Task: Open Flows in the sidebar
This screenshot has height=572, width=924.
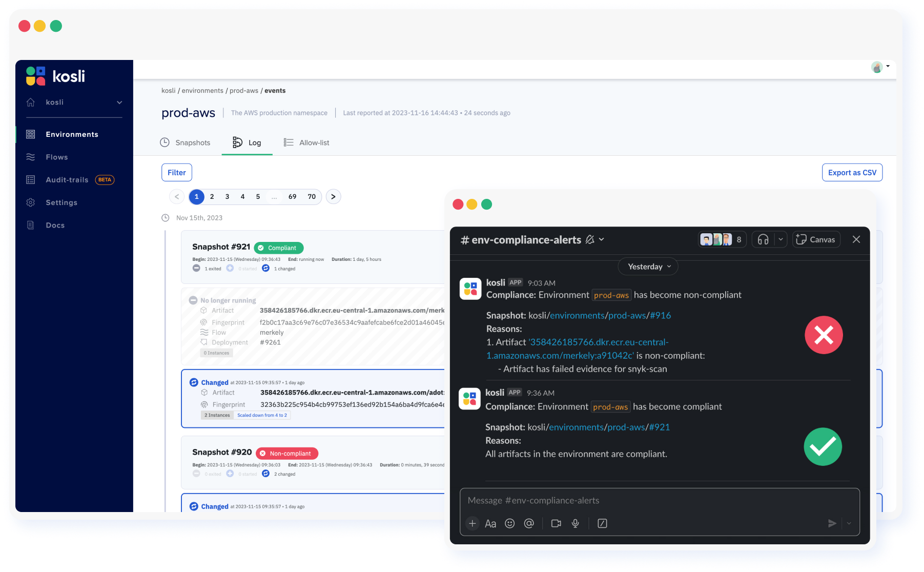Action: pos(57,157)
